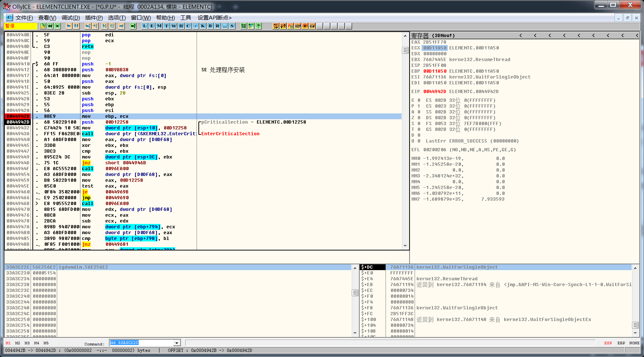
Task: Click the Open file toolbar icon
Action: click(x=43, y=26)
